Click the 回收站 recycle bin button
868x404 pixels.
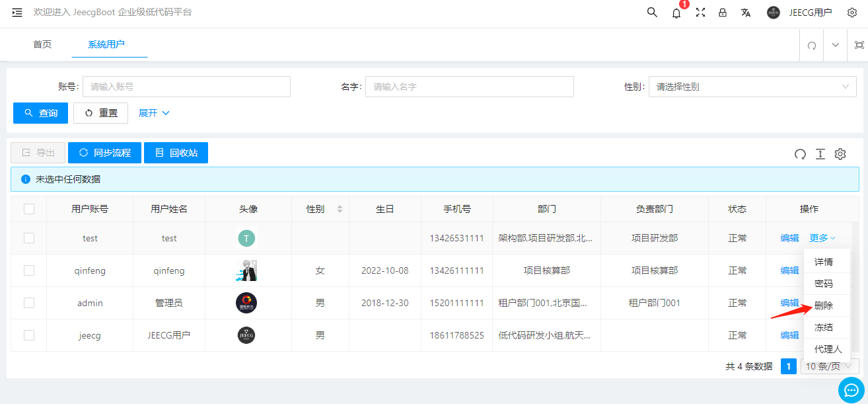coord(176,153)
